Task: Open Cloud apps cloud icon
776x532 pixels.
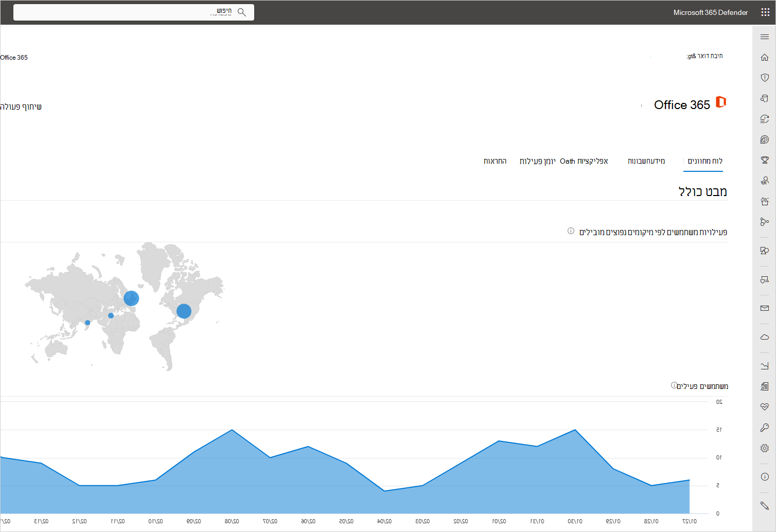Action: 765,337
